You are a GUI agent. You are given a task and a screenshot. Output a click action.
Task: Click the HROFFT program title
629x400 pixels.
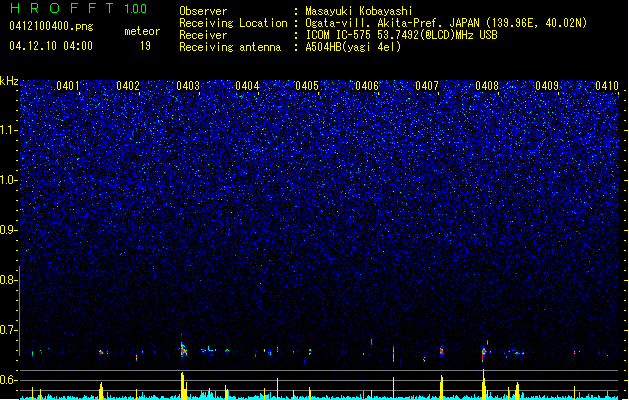(62, 8)
